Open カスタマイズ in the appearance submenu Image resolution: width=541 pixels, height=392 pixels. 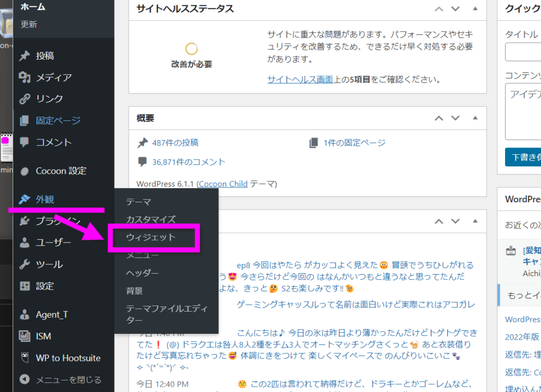[151, 219]
